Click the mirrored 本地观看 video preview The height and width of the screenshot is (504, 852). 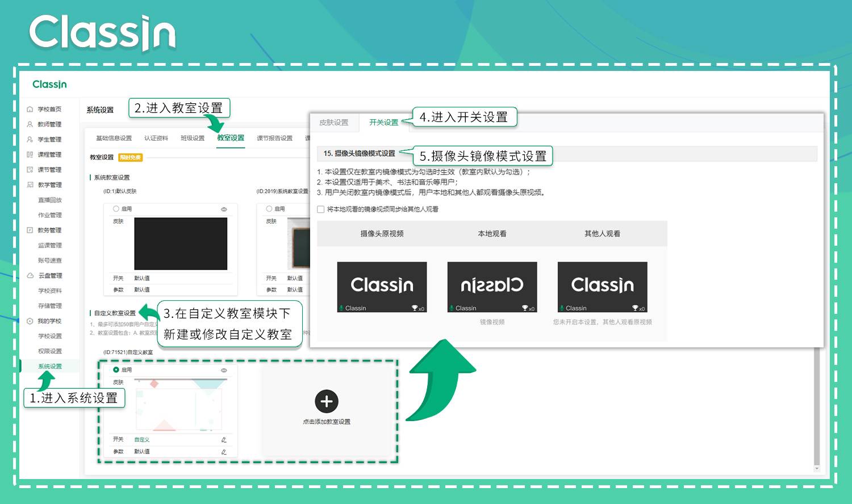click(492, 287)
